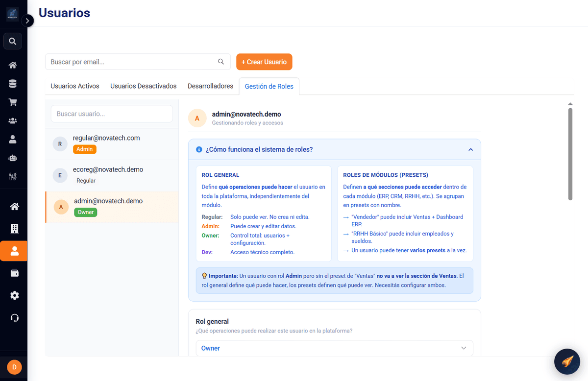Click the NovaTech logo in sidebar

coord(13,14)
